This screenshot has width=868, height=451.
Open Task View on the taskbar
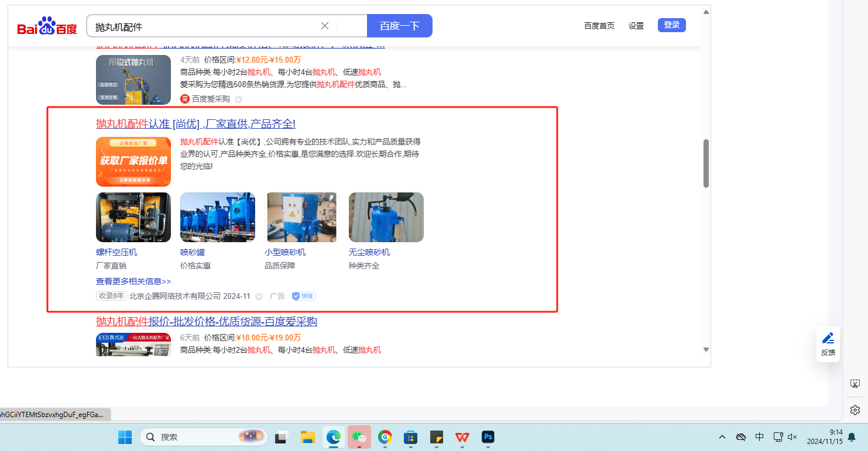click(282, 437)
